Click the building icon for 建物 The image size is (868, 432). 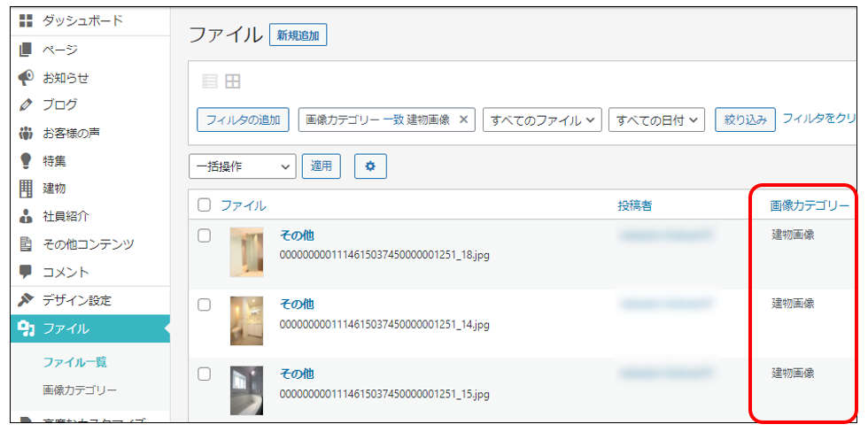[26, 189]
